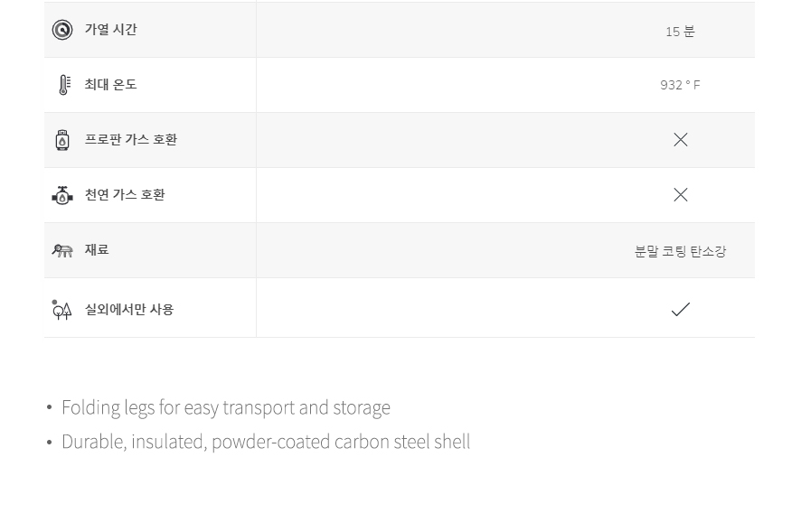
Task: Click the outdoor trees icon
Action: 61,310
